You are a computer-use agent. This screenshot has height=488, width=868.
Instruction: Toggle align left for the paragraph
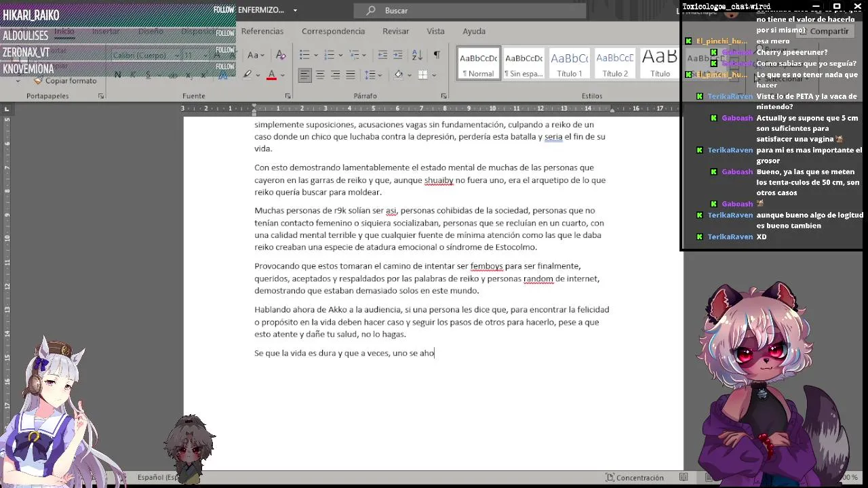[x=305, y=75]
